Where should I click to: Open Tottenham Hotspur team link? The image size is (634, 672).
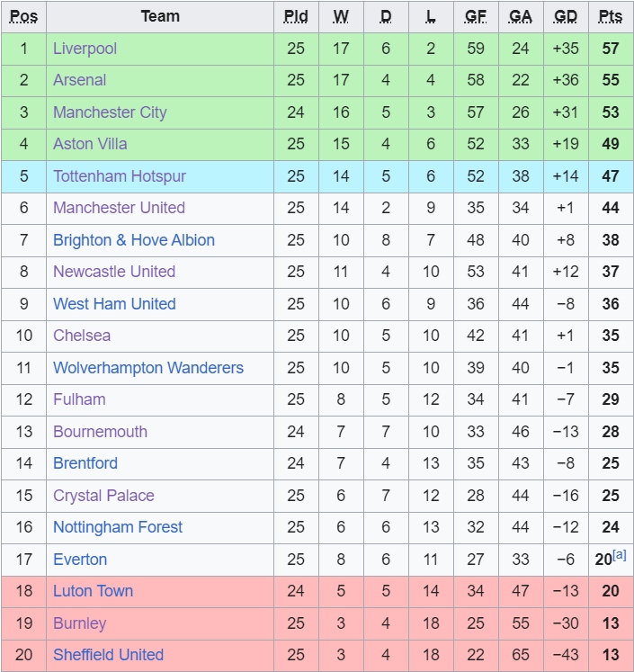coord(120,176)
